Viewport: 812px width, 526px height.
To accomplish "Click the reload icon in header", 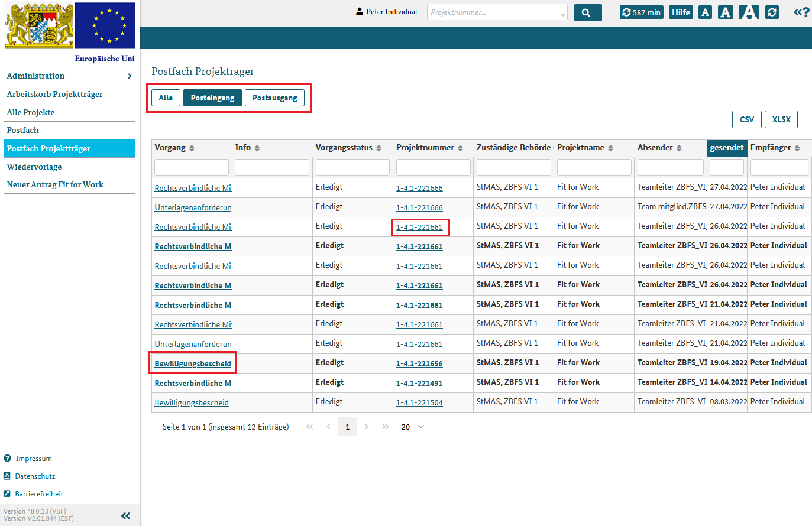I will (772, 12).
